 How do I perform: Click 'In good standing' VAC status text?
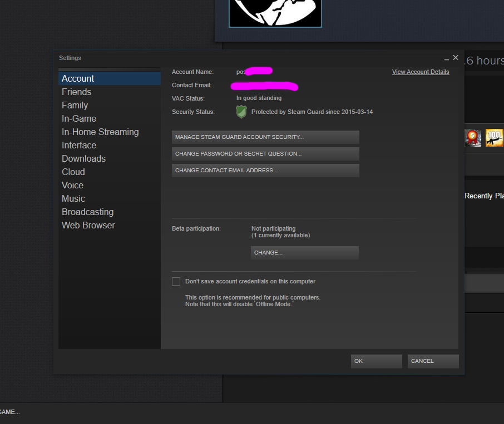click(259, 98)
